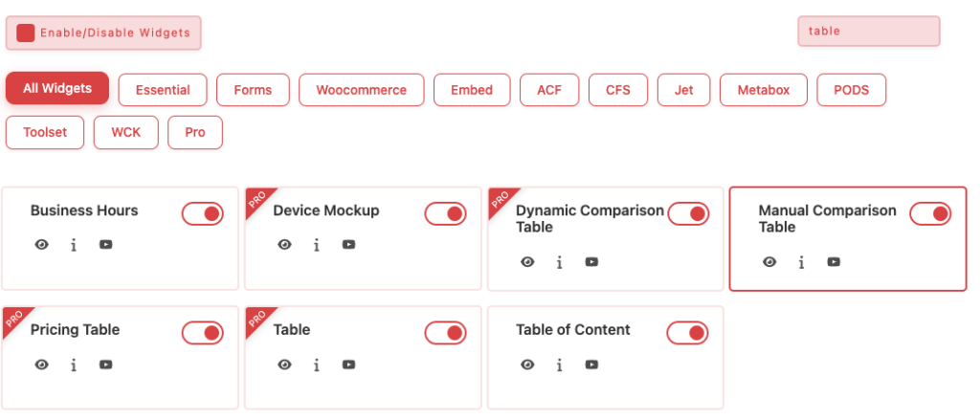The width and height of the screenshot is (980, 420).
Task: Click the info icon for Table of Content
Action: 559,365
